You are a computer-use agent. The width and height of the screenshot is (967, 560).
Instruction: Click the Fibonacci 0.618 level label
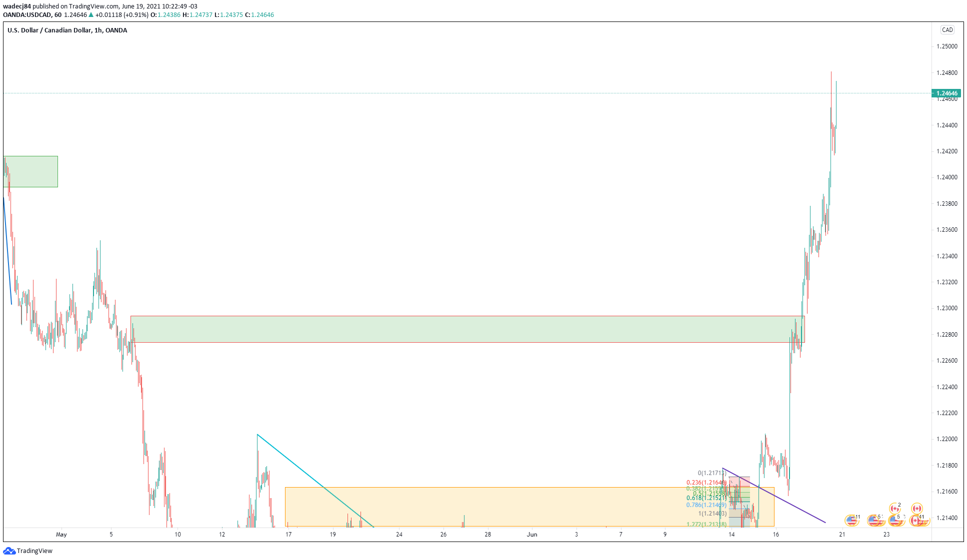pyautogui.click(x=706, y=498)
